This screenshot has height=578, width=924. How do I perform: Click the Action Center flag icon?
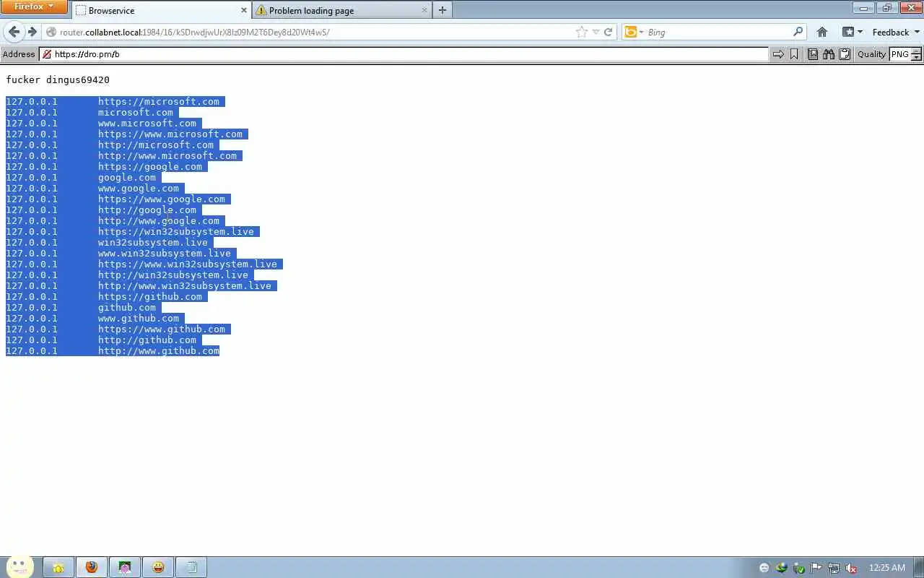pyautogui.click(x=816, y=568)
